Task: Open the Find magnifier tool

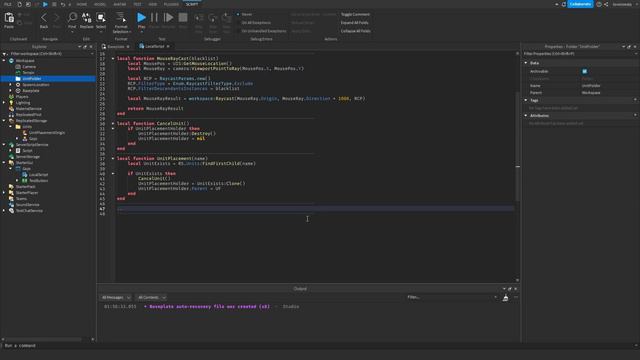Action: coord(72,19)
